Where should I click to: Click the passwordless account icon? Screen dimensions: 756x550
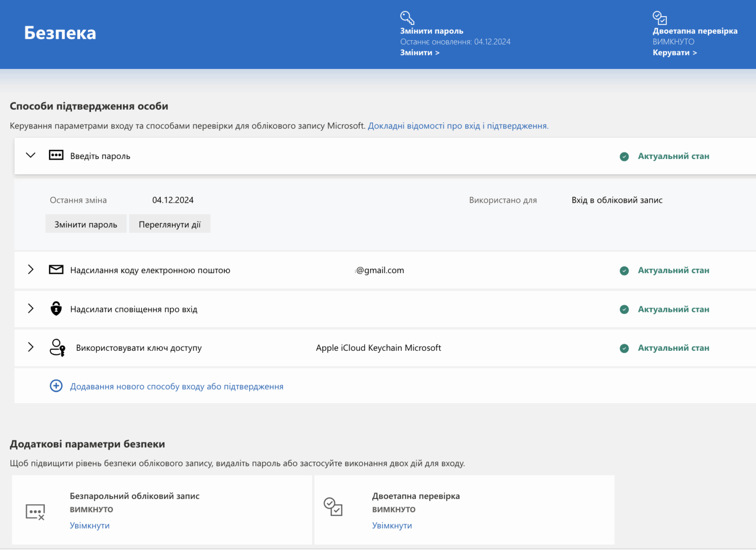click(35, 512)
